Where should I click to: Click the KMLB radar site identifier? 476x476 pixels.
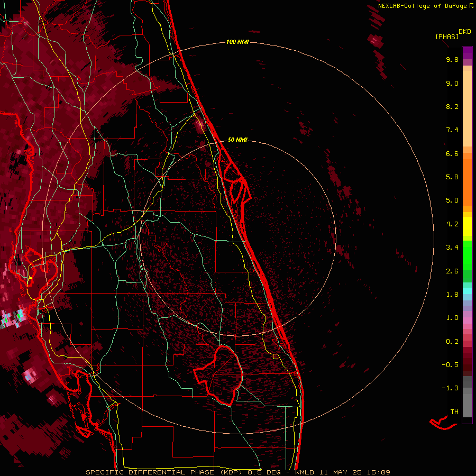pos(305,472)
